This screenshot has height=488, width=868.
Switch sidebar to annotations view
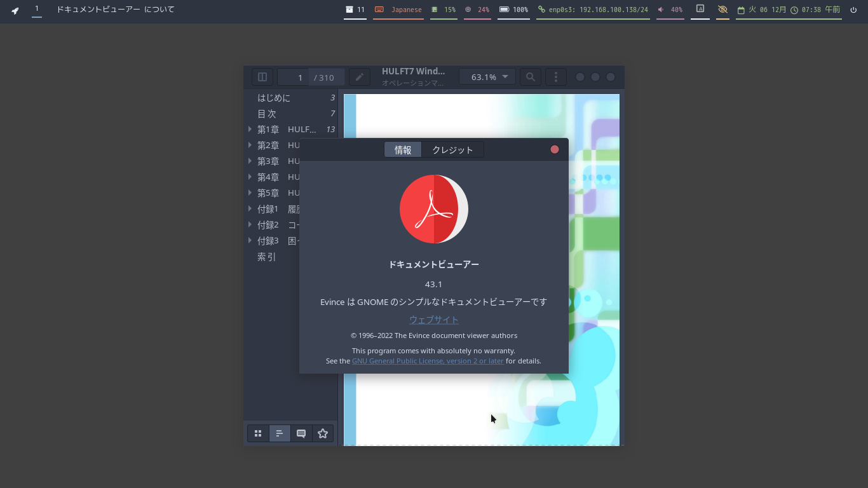point(301,433)
